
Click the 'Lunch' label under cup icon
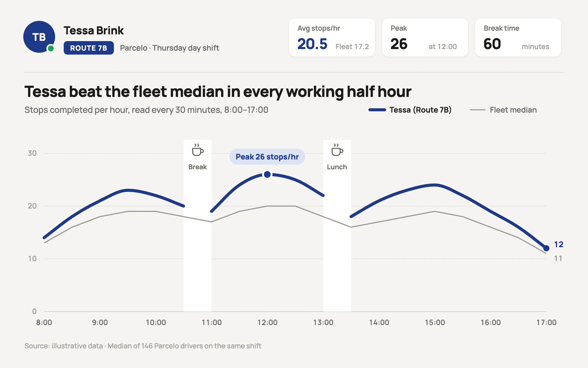(x=337, y=167)
